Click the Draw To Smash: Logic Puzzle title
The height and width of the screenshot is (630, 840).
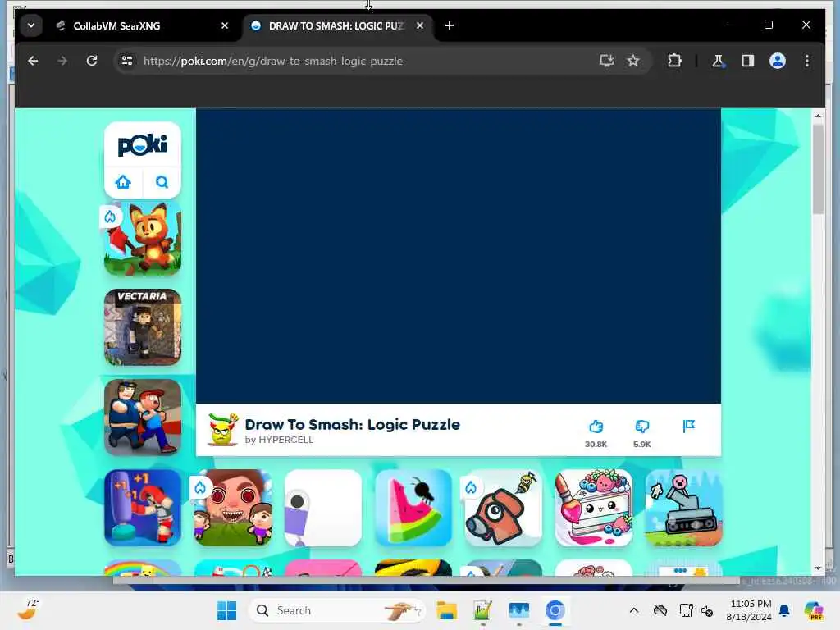[x=353, y=424]
